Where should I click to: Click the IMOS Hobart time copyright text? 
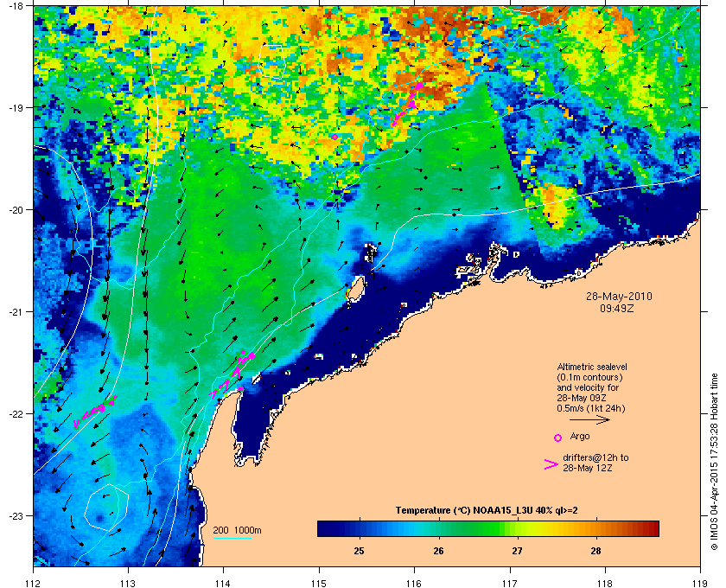coord(714,463)
